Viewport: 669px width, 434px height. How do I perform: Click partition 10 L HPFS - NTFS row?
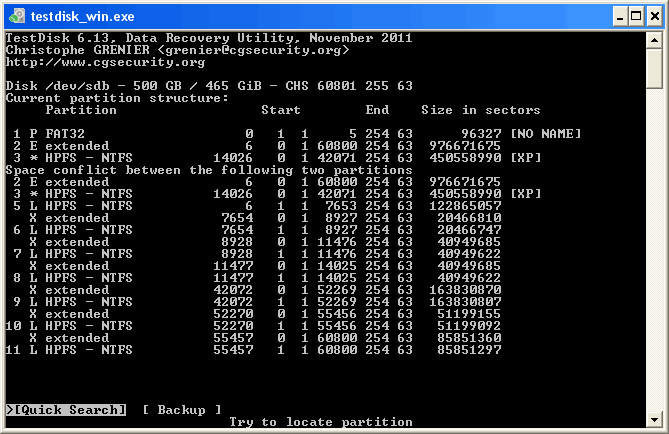(253, 326)
